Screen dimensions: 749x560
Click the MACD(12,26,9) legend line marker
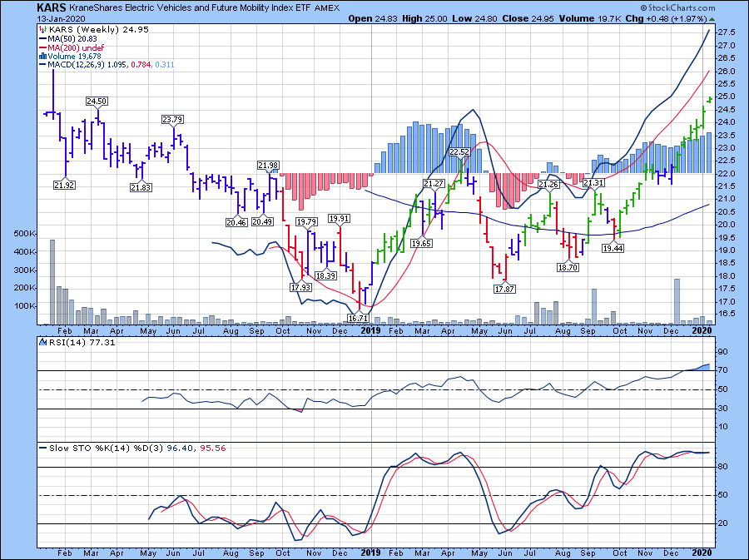tap(42, 65)
